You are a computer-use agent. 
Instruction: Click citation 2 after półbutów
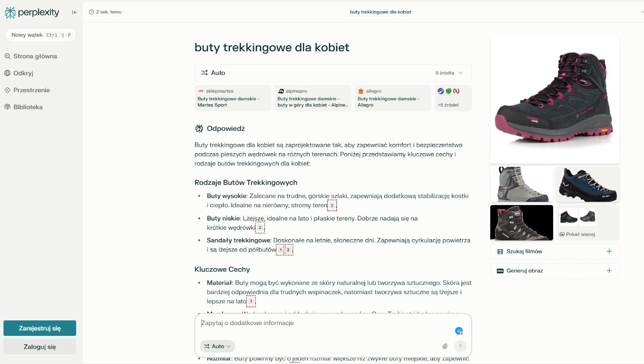click(289, 250)
